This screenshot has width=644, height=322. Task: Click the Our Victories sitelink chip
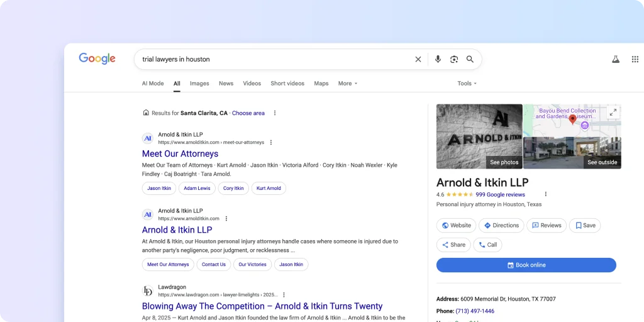[x=253, y=265]
